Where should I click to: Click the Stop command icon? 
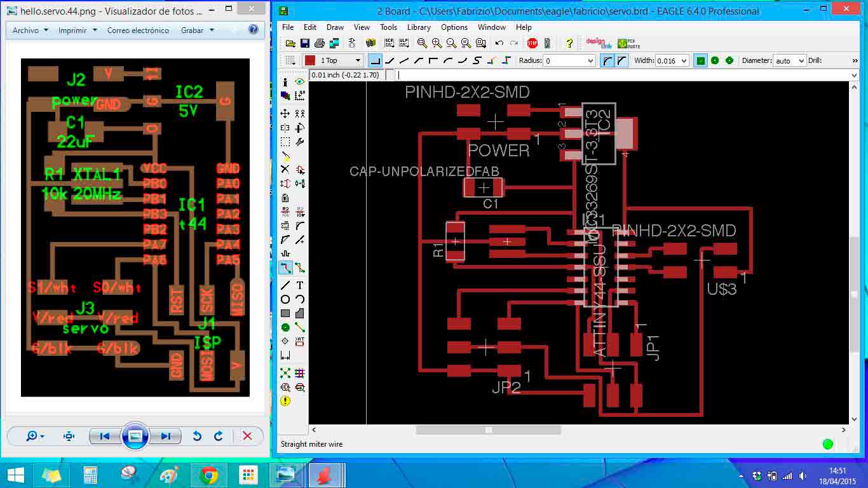pyautogui.click(x=532, y=43)
